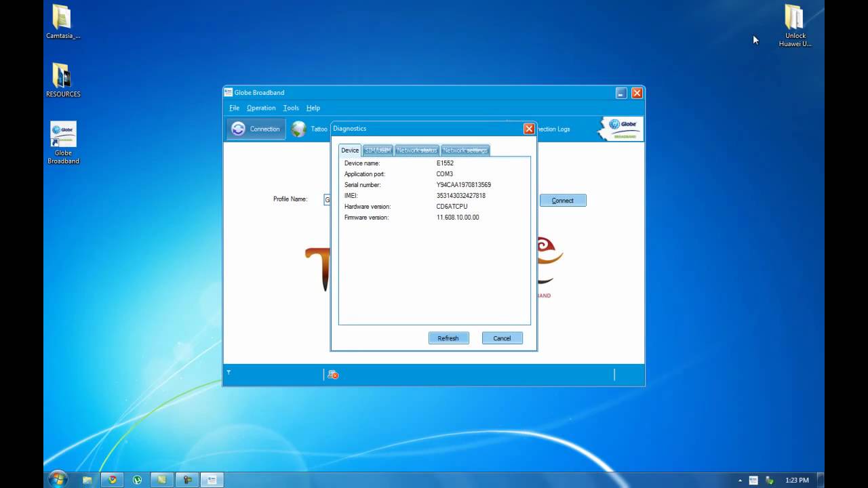Select the IMEI value 353143032427818

461,196
